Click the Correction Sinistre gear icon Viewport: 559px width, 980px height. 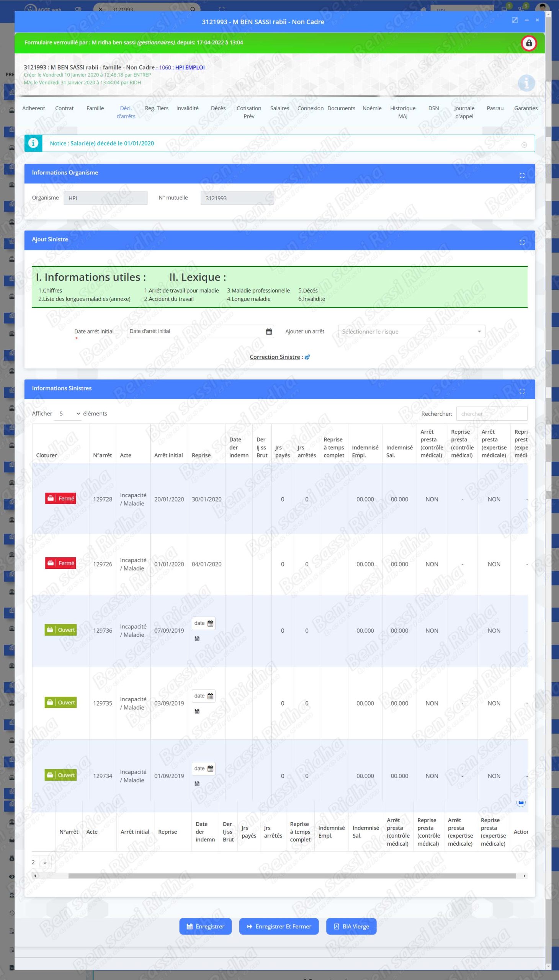[x=307, y=357]
